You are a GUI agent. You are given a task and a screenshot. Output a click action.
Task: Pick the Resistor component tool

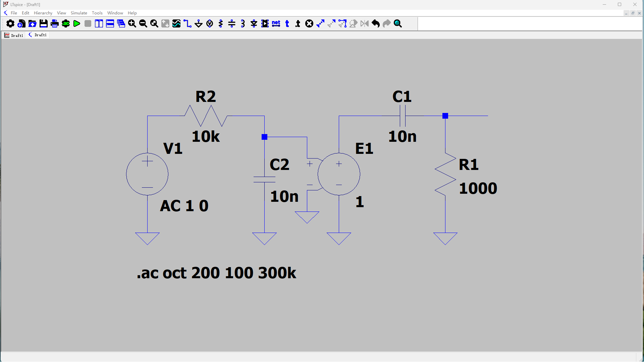click(221, 23)
